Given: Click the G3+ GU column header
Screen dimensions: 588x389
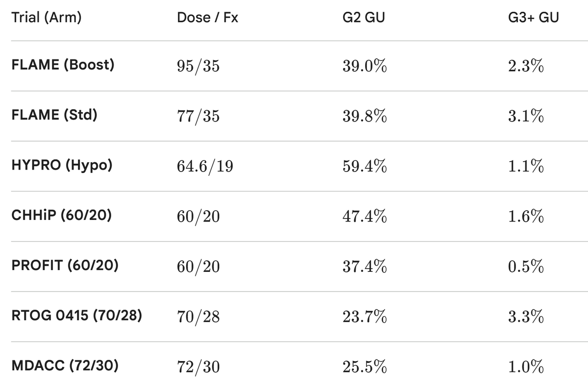Looking at the screenshot, I should pos(534,18).
